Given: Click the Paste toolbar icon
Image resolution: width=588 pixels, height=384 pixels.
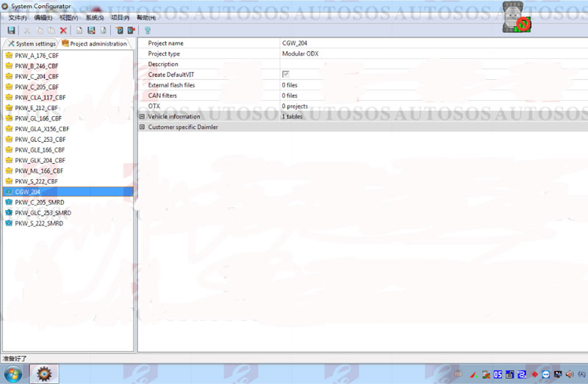Looking at the screenshot, I should [51, 31].
